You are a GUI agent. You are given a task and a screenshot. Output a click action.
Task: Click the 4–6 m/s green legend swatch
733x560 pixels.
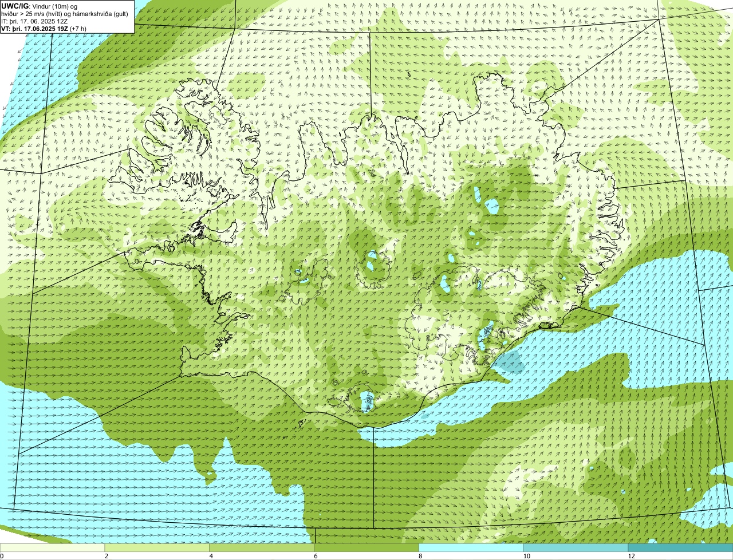tap(262, 548)
